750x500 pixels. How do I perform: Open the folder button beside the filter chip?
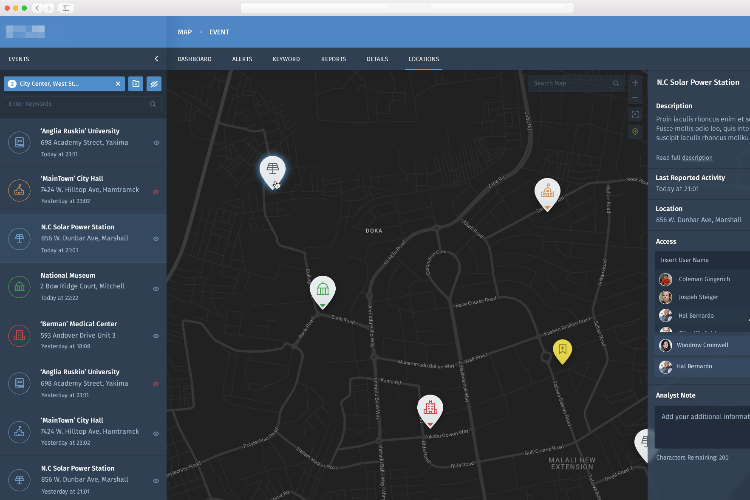click(x=136, y=84)
